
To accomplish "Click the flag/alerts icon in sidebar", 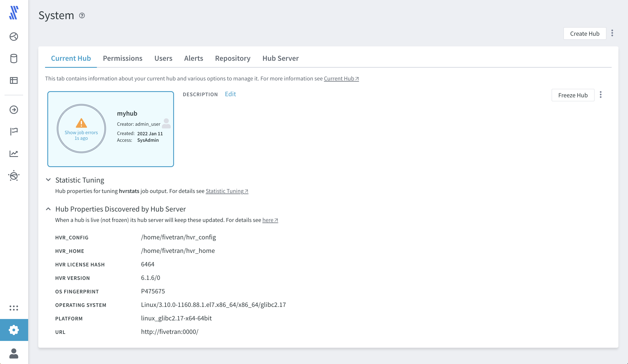I will 14,131.
